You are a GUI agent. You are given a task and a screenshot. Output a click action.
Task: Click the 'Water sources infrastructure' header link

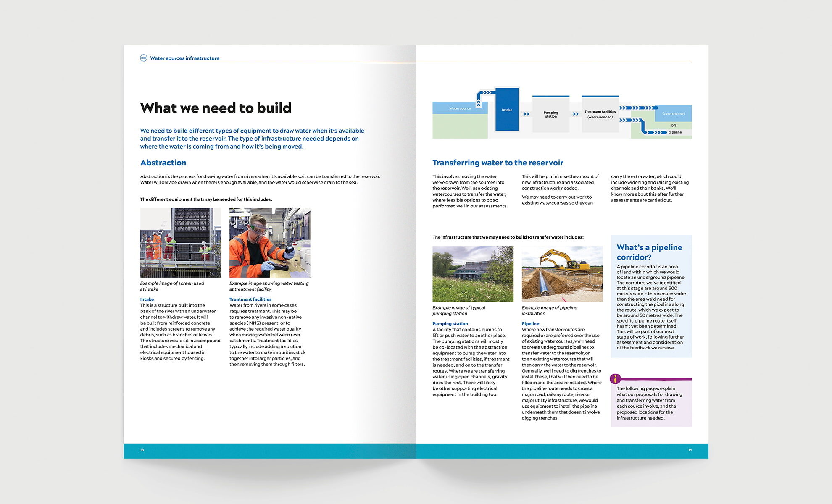click(x=185, y=58)
